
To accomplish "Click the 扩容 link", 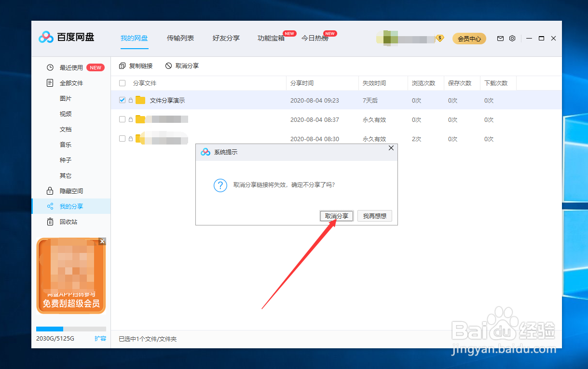I will [100, 339].
